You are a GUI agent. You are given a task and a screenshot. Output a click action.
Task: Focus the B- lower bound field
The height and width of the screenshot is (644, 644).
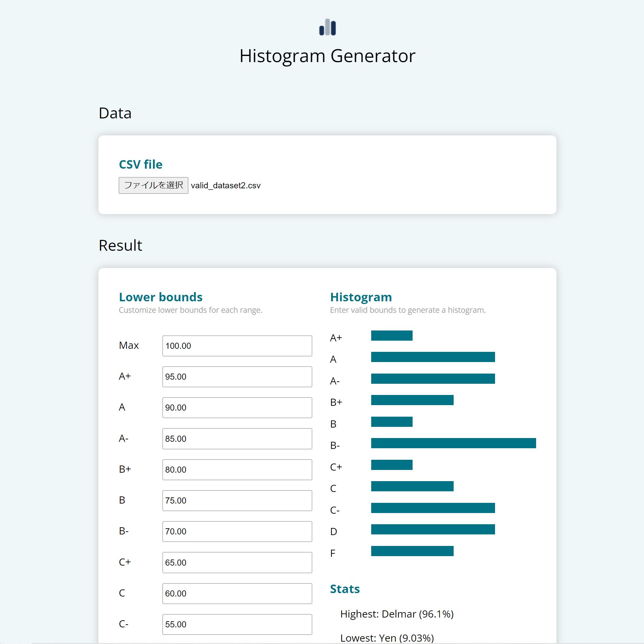(x=237, y=531)
